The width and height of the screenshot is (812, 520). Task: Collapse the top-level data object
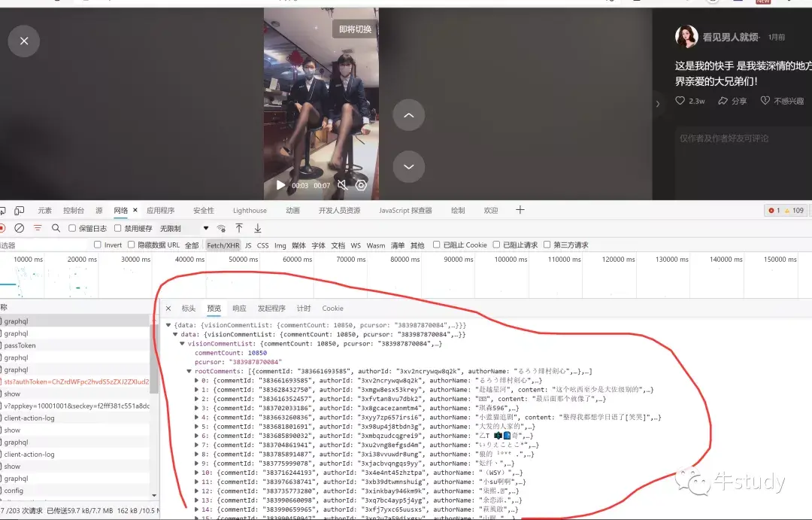[168, 325]
